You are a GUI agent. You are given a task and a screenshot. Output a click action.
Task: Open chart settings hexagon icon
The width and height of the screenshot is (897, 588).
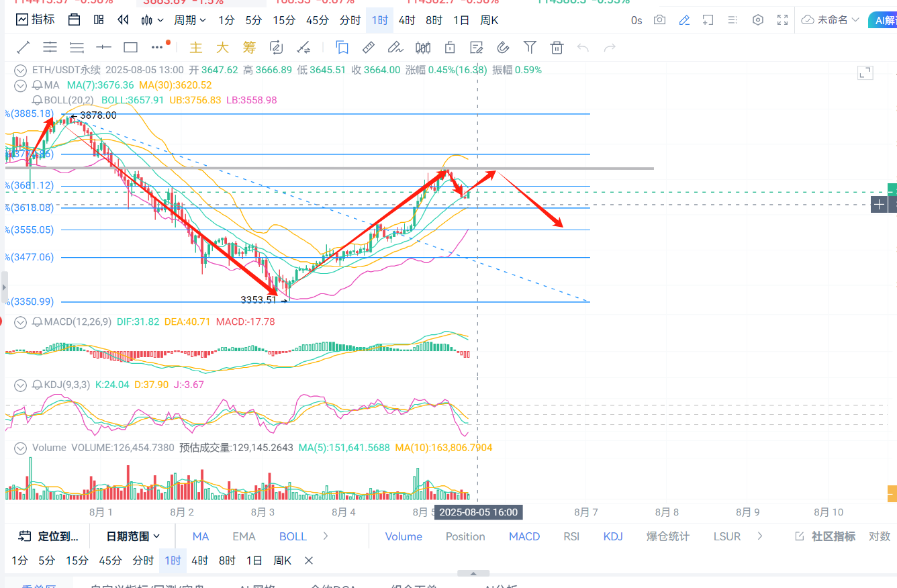tap(758, 20)
